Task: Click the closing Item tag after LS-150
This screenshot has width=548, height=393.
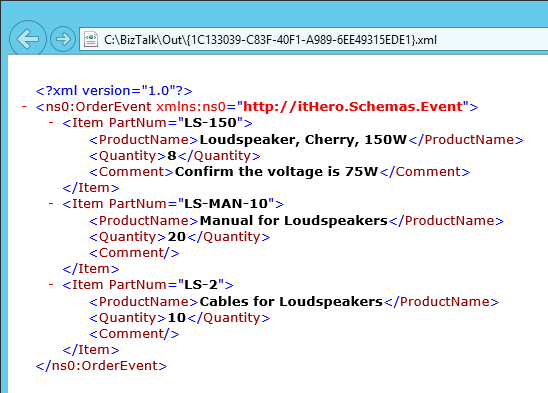Action: click(91, 188)
